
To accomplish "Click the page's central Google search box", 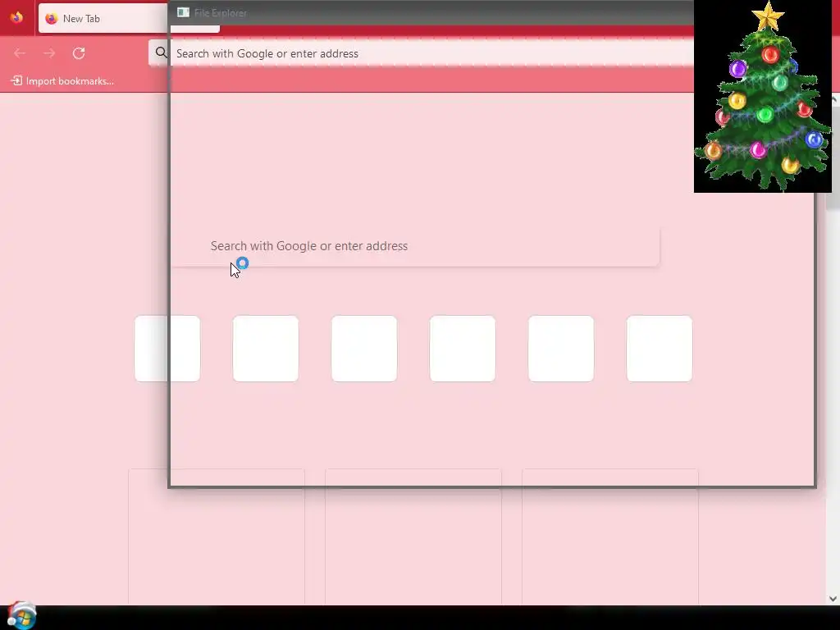I will point(415,246).
